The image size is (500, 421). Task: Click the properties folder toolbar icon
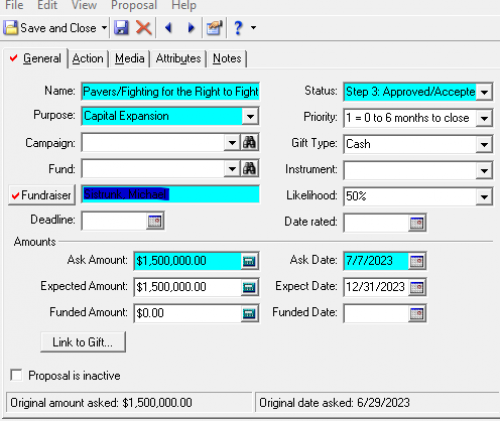click(x=214, y=28)
